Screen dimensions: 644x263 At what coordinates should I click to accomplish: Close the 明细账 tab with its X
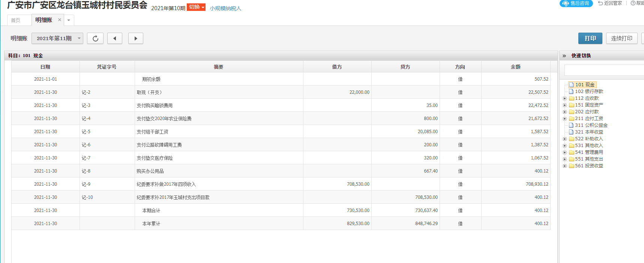click(x=59, y=20)
